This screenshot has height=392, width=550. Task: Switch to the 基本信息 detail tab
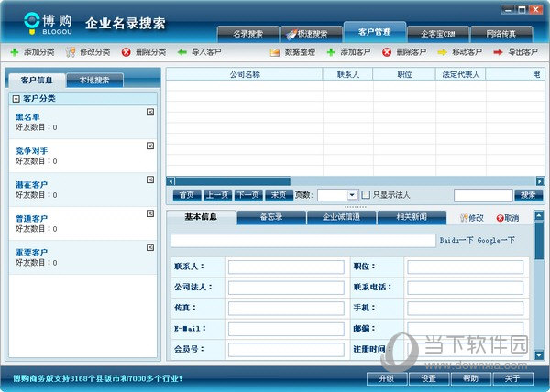coord(201,217)
